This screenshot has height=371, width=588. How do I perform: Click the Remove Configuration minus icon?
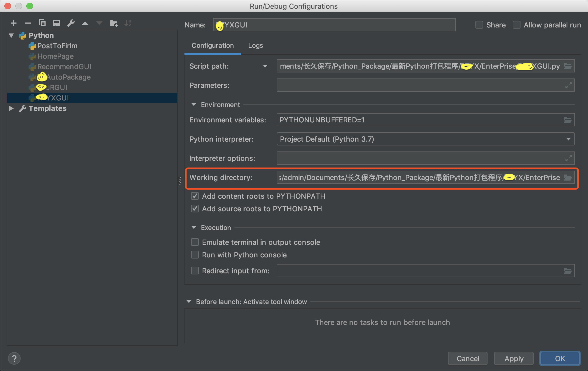tap(28, 23)
